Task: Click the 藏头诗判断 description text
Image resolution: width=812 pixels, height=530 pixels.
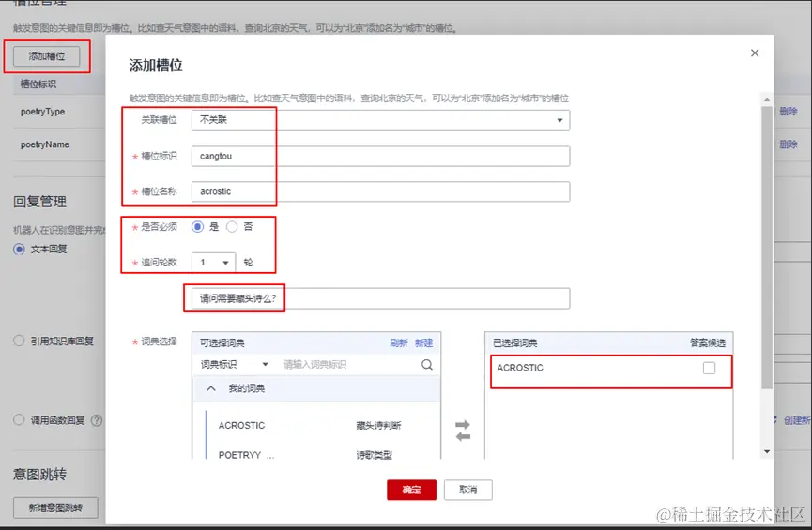Action: tap(378, 426)
